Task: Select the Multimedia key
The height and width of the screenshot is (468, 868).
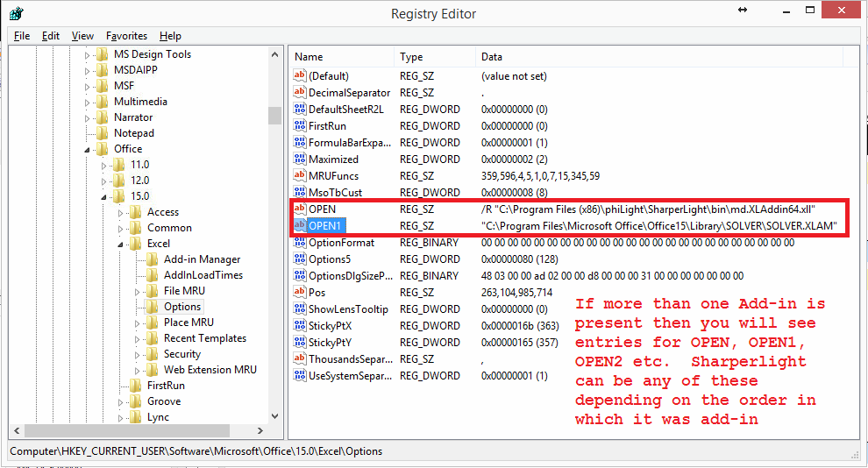Action: click(x=140, y=102)
